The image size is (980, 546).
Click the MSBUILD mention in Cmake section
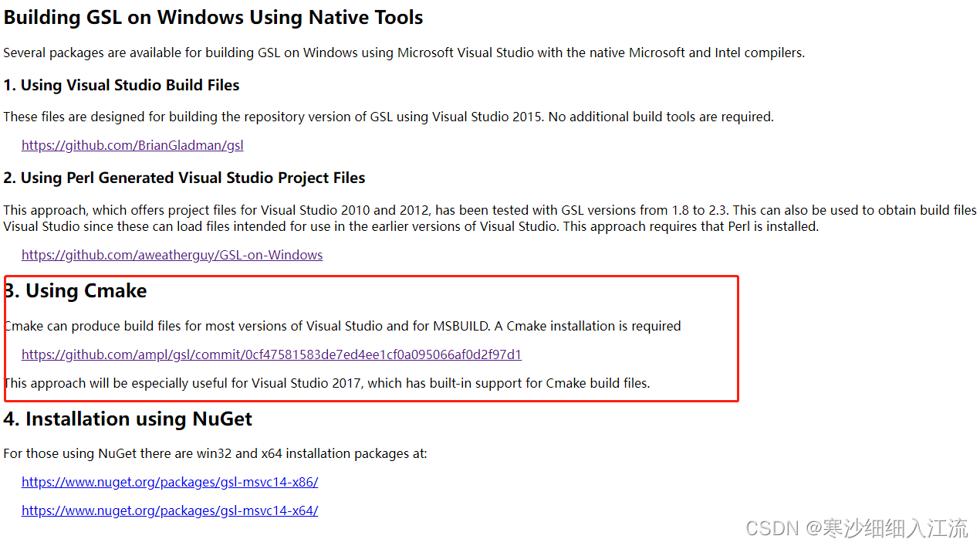tap(461, 326)
